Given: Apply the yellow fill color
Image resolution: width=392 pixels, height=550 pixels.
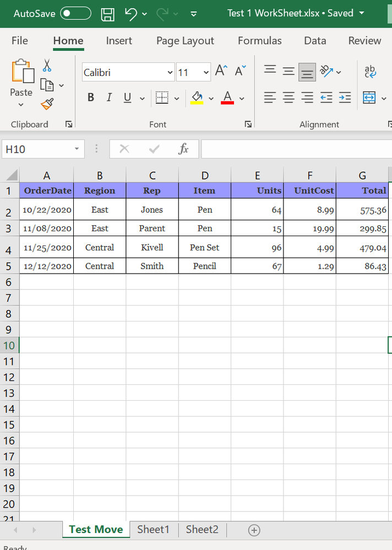Looking at the screenshot, I should coord(197,98).
